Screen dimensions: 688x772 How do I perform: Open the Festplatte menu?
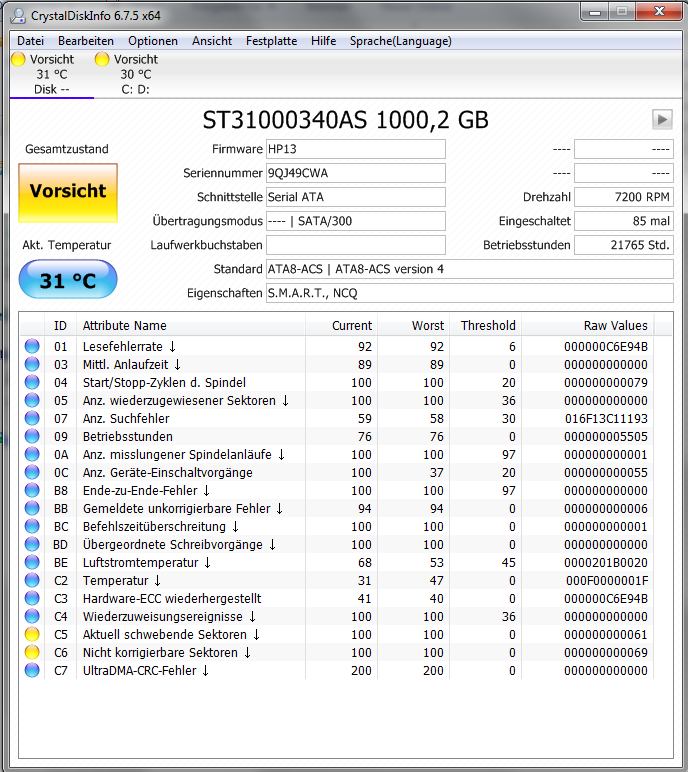[271, 41]
